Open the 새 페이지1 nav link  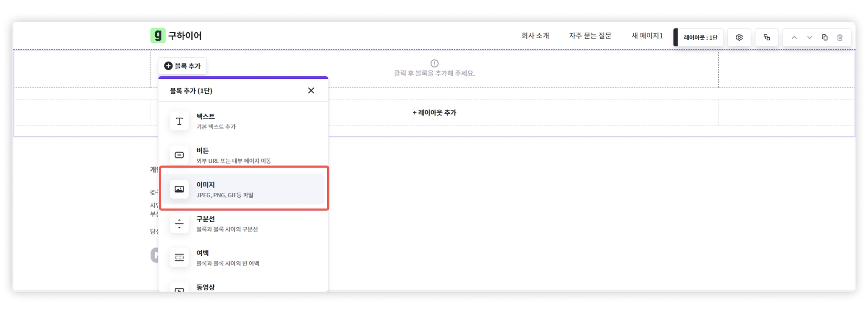(x=647, y=36)
